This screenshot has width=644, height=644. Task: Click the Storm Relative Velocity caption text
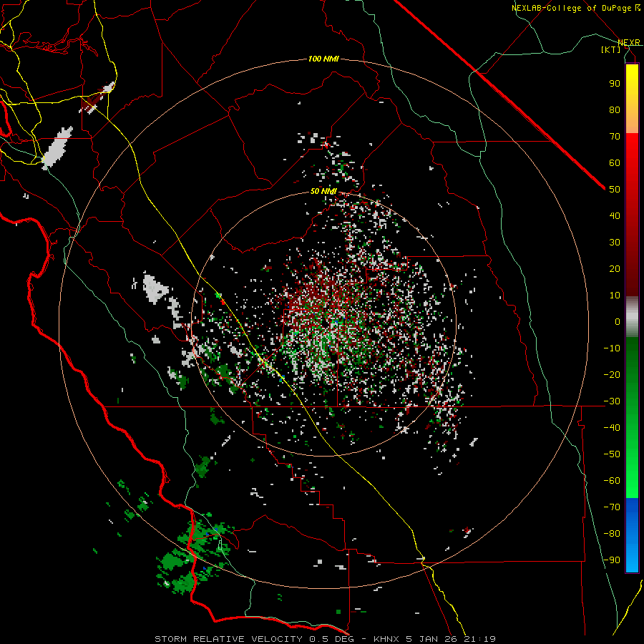click(326, 639)
